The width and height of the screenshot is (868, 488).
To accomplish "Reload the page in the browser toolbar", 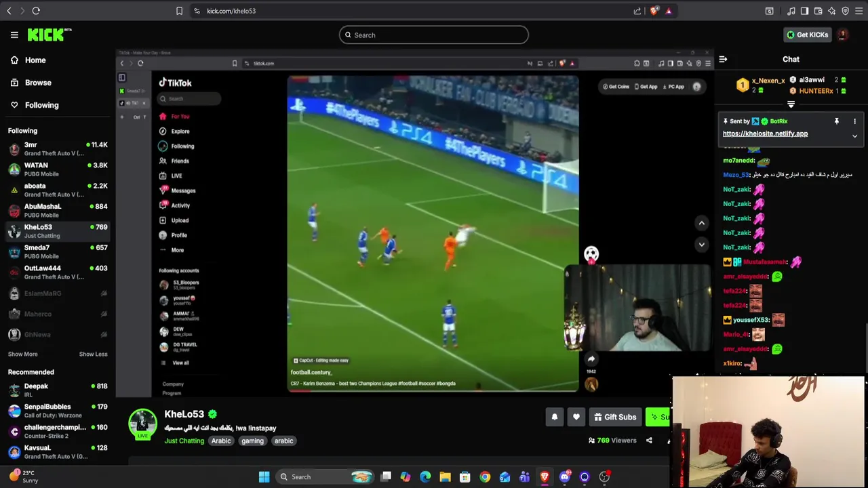I will (x=36, y=11).
